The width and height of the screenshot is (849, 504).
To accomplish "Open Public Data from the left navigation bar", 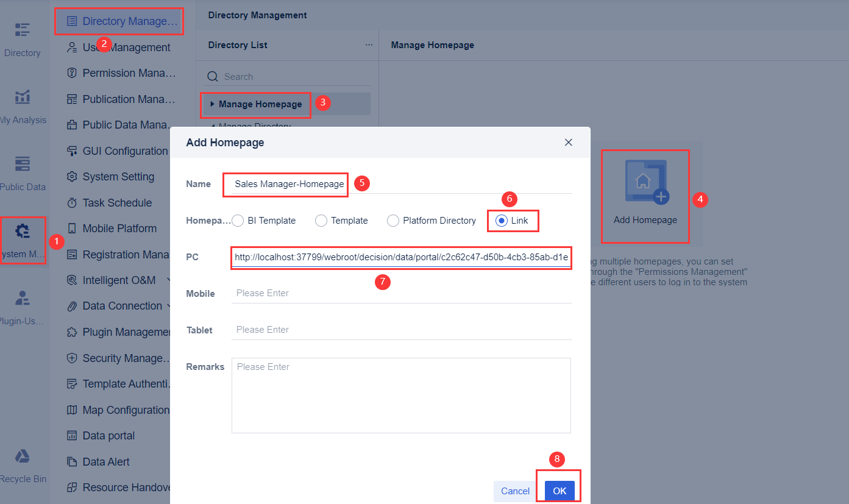I will [x=23, y=173].
